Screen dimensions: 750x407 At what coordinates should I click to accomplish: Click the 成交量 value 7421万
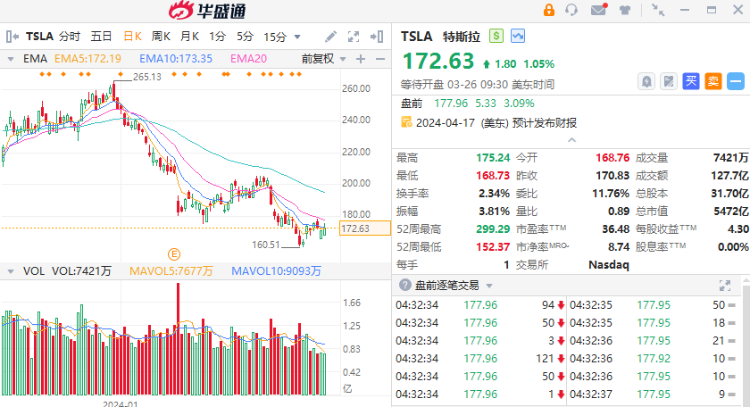point(731,158)
